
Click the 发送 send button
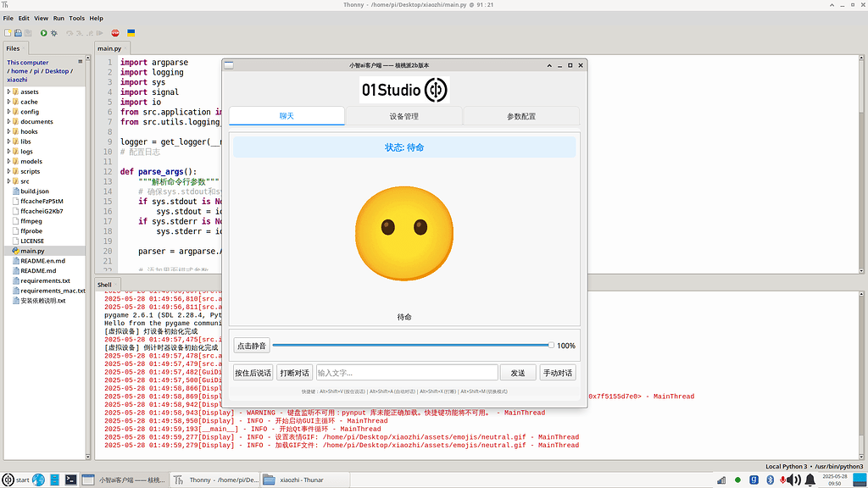click(x=518, y=373)
